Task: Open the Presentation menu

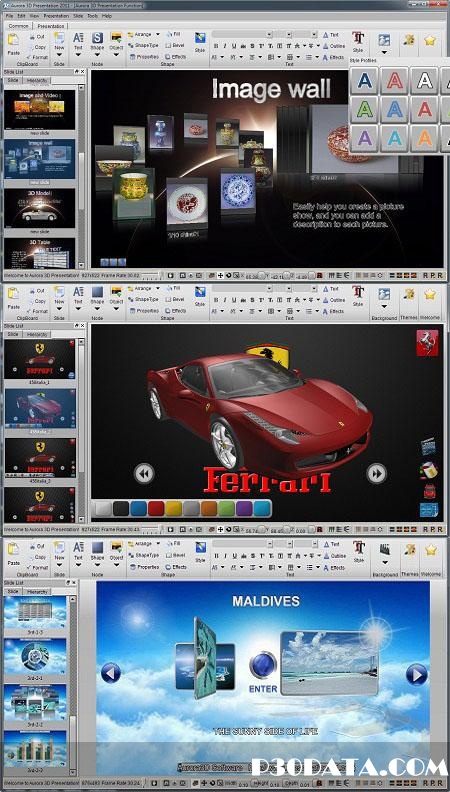Action: (x=56, y=16)
